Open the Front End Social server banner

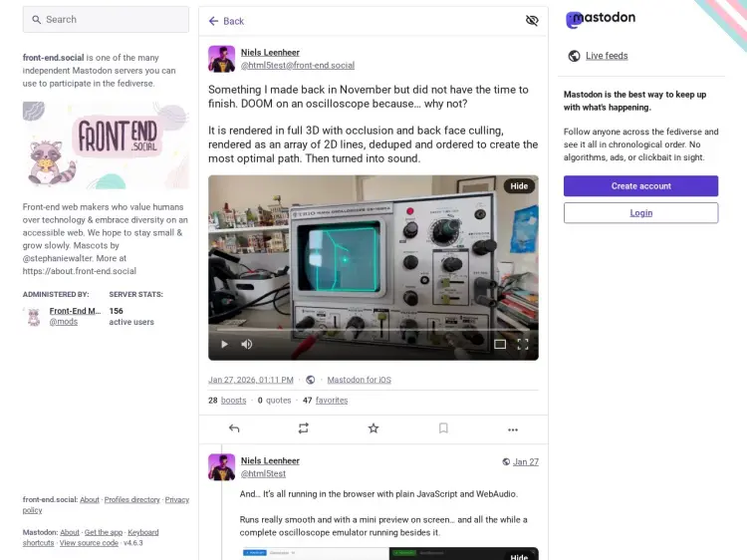coord(106,145)
